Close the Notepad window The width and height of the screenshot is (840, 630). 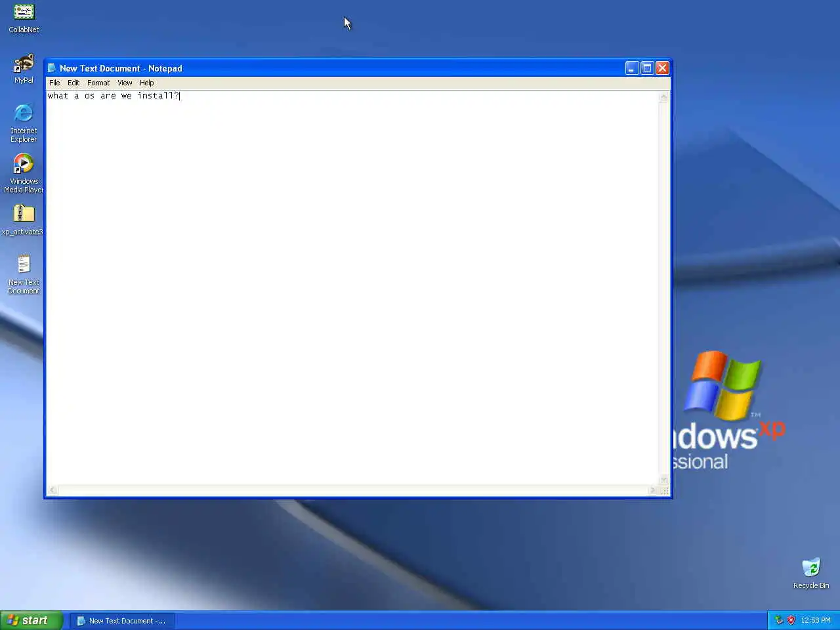click(x=662, y=68)
